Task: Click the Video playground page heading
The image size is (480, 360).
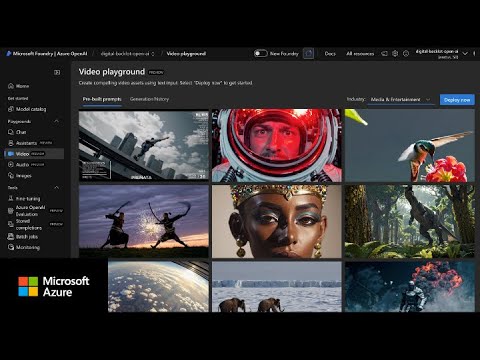Action: pyautogui.click(x=112, y=72)
